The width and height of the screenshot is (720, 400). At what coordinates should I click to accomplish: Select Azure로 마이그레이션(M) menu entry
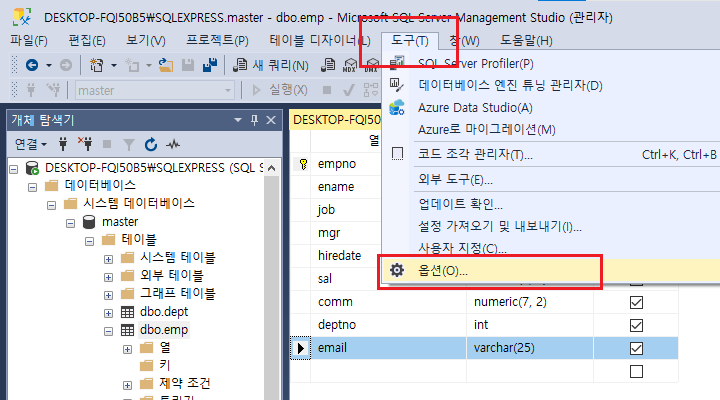coord(487,130)
